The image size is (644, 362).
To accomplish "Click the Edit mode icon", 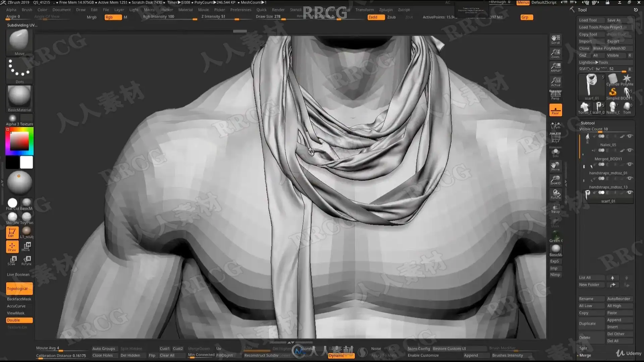I will 12,233.
